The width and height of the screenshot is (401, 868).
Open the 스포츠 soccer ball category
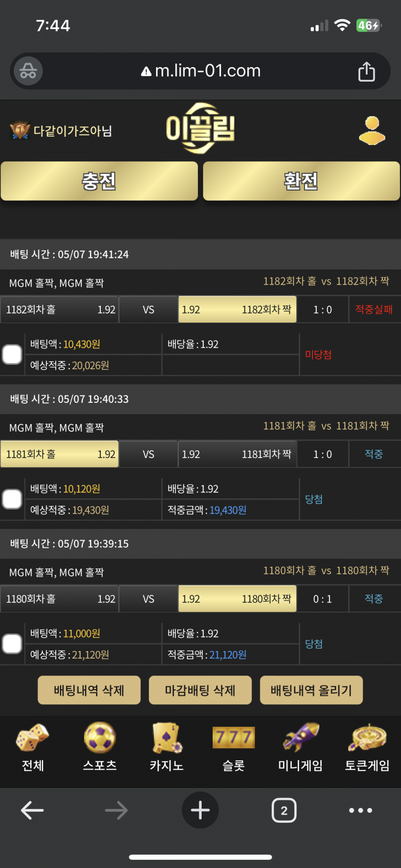pyautogui.click(x=99, y=748)
